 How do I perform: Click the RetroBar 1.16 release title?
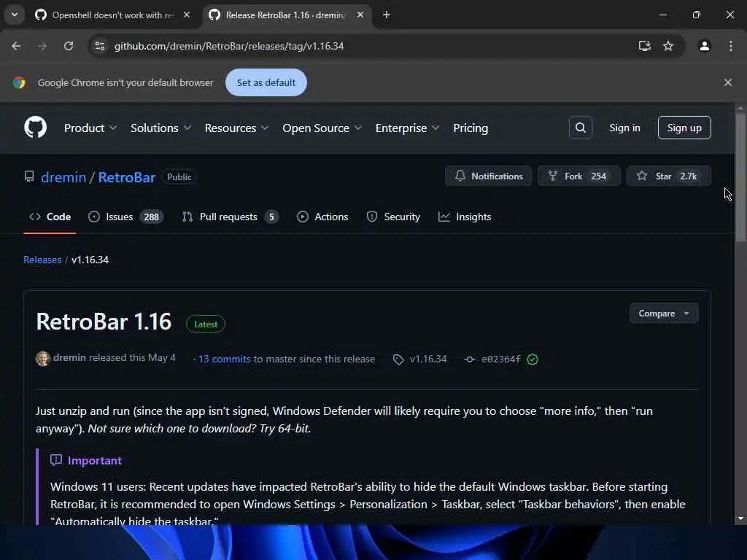click(x=104, y=322)
